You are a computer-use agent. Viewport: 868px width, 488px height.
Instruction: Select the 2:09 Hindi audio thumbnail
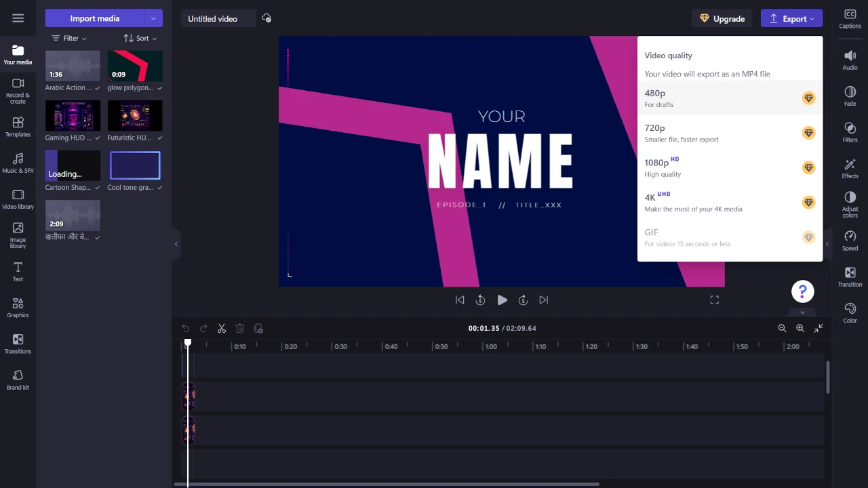(73, 216)
